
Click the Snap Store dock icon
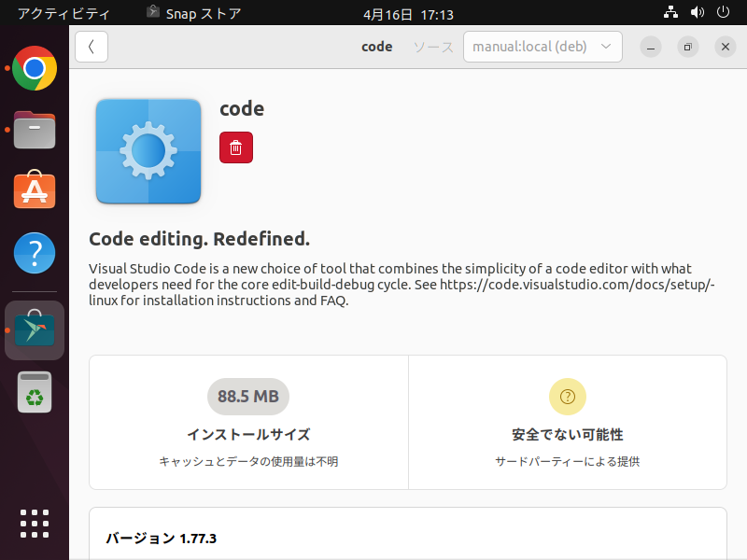[x=35, y=330]
